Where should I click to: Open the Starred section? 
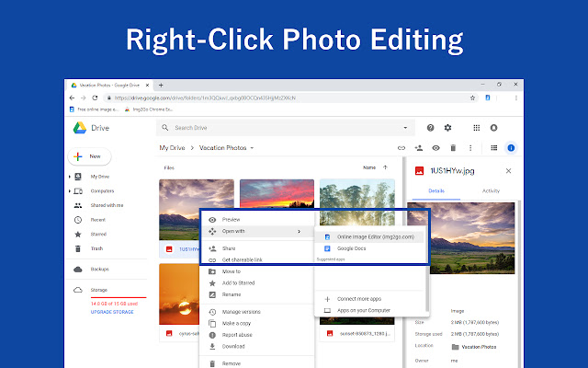(98, 235)
